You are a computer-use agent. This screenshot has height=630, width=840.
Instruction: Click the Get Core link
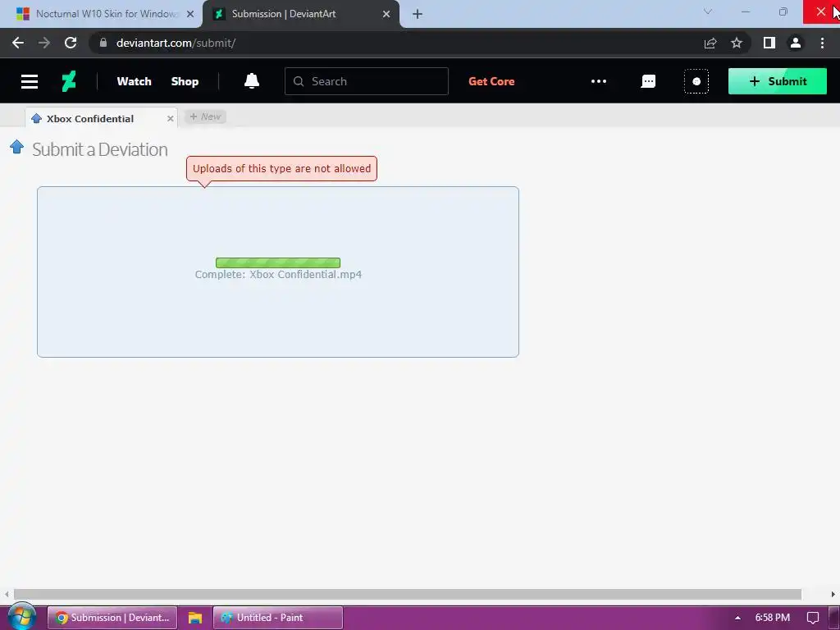click(491, 81)
